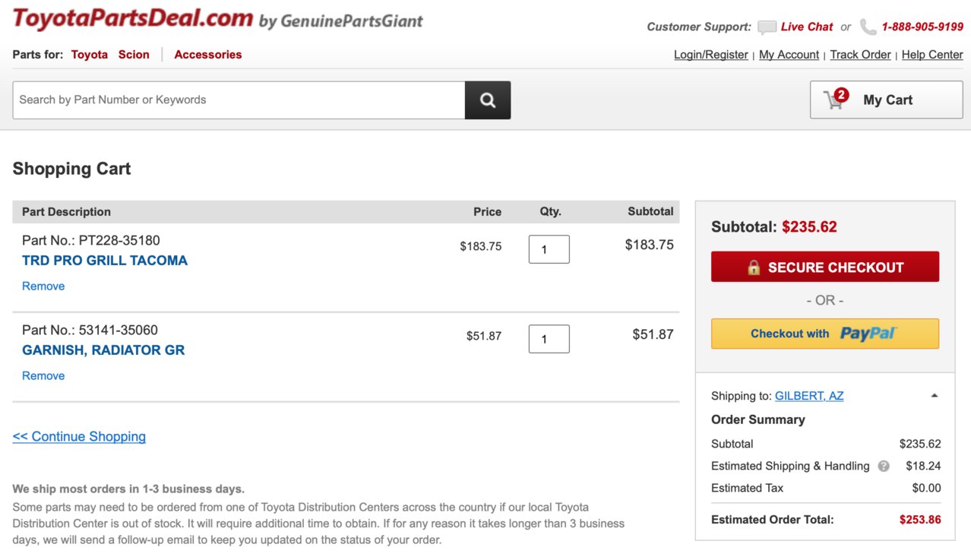The width and height of the screenshot is (971, 560).
Task: Focus the part number search box
Action: (x=239, y=100)
